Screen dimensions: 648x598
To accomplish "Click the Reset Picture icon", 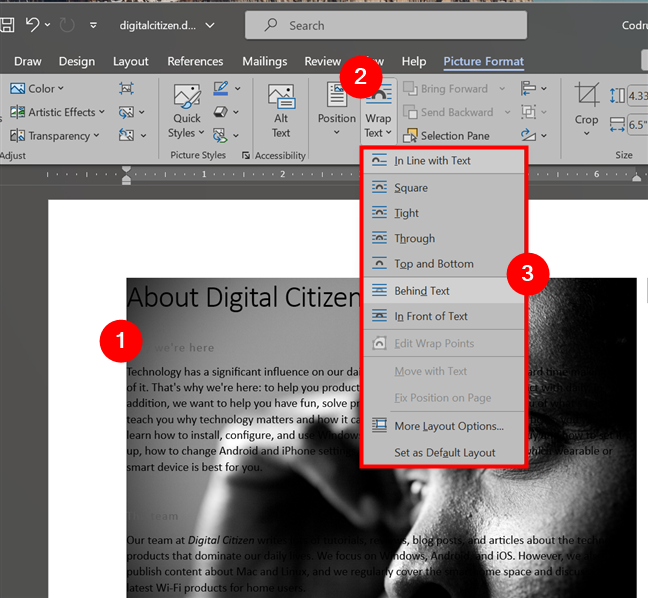I will click(126, 135).
